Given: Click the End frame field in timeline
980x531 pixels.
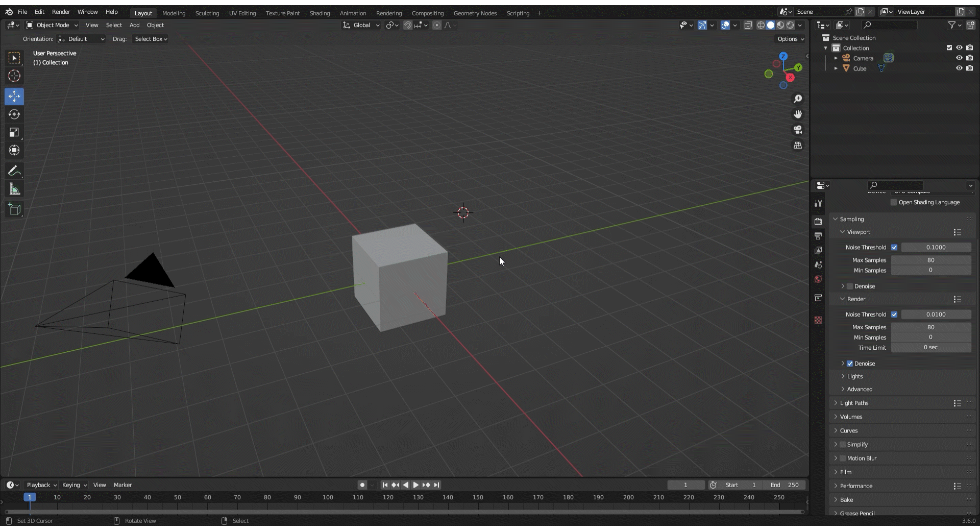Looking at the screenshot, I should tap(786, 485).
